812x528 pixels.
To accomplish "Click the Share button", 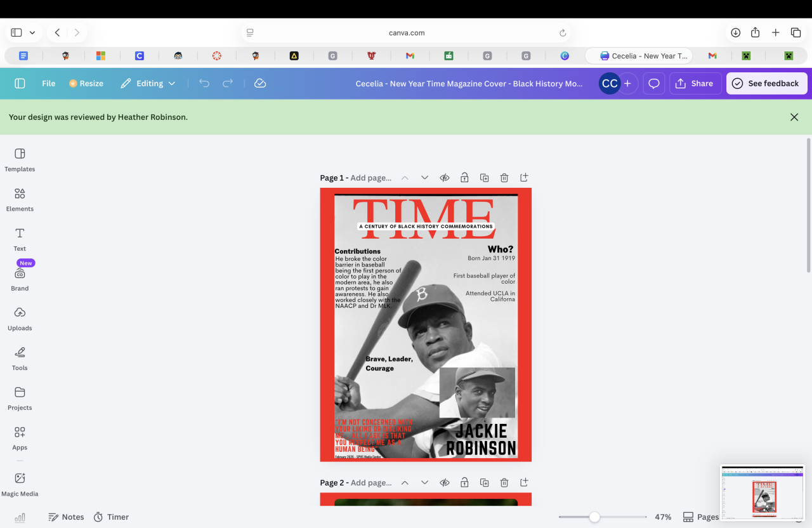I will [695, 83].
